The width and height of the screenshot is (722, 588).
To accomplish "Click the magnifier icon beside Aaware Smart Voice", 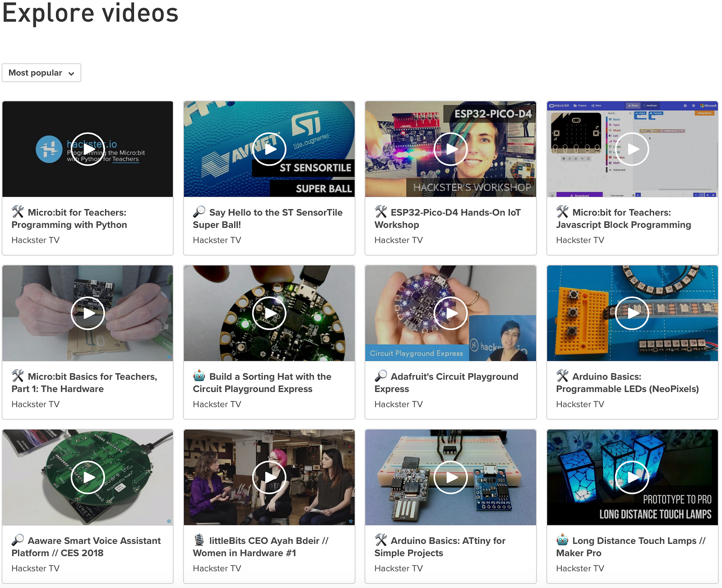I will (x=18, y=540).
